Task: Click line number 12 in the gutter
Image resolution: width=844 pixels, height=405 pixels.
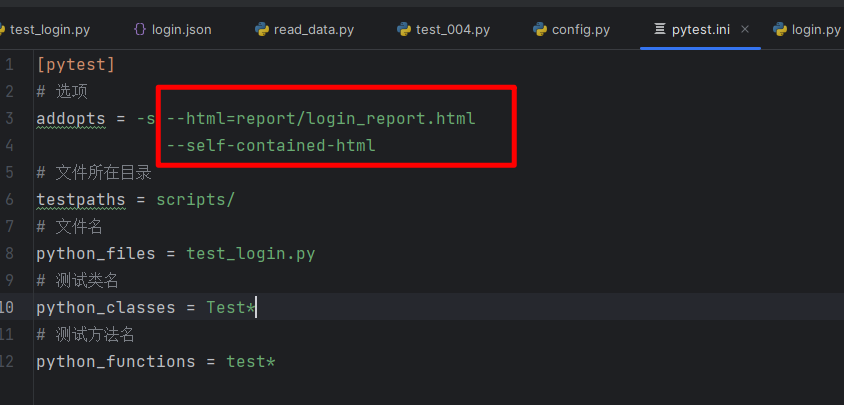Action: coord(7,361)
